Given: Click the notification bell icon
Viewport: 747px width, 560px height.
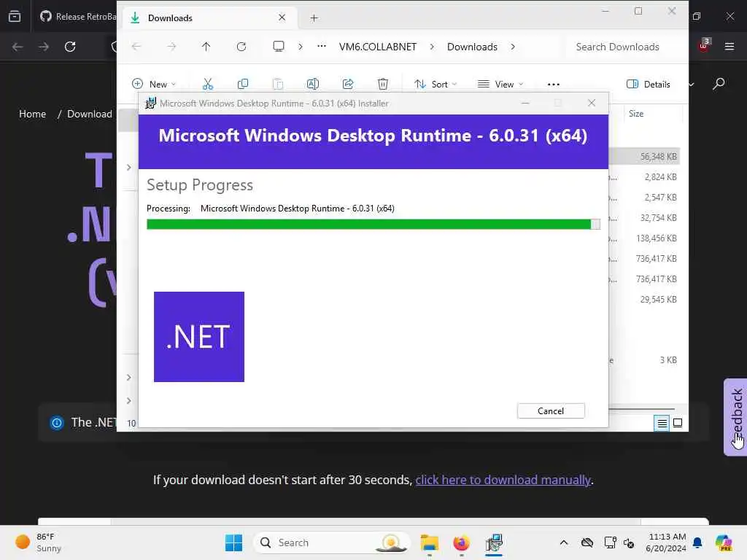Looking at the screenshot, I should tap(697, 542).
